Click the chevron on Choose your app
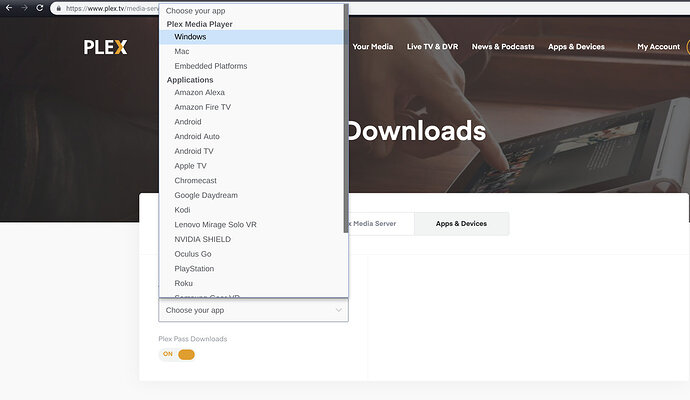The image size is (690, 400). [x=338, y=310]
